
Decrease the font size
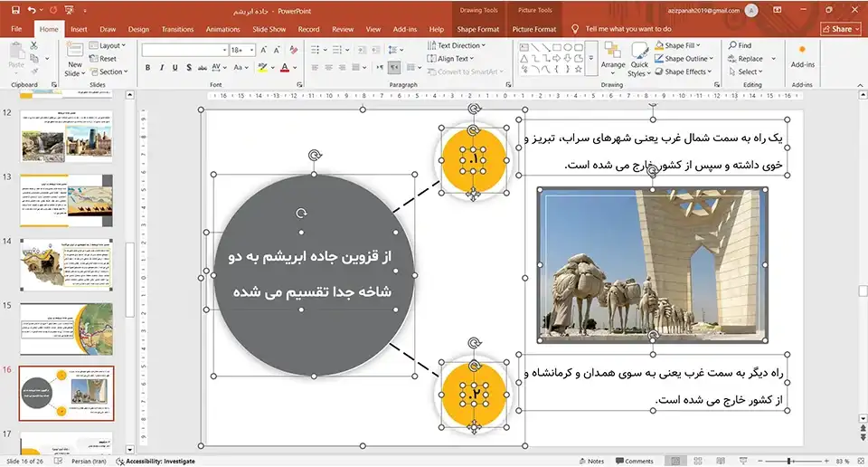click(x=277, y=50)
